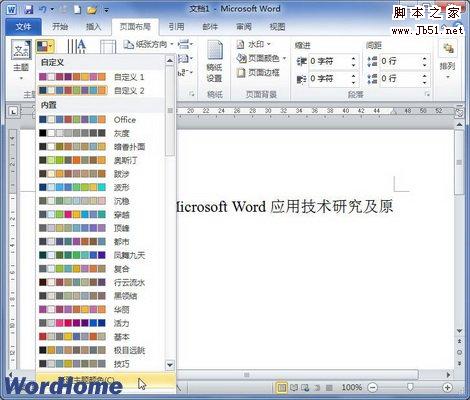Click the zoom out minus button
Image resolution: width=470 pixels, height=400 pixels.
373,387
